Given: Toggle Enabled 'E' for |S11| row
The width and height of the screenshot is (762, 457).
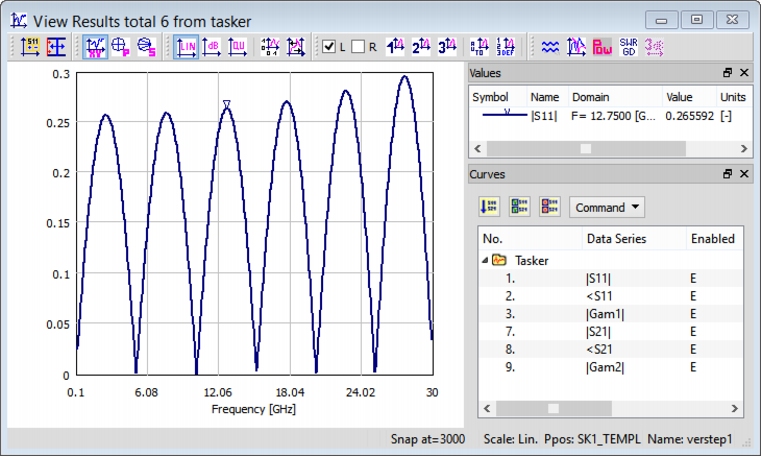Looking at the screenshot, I should pos(693,279).
